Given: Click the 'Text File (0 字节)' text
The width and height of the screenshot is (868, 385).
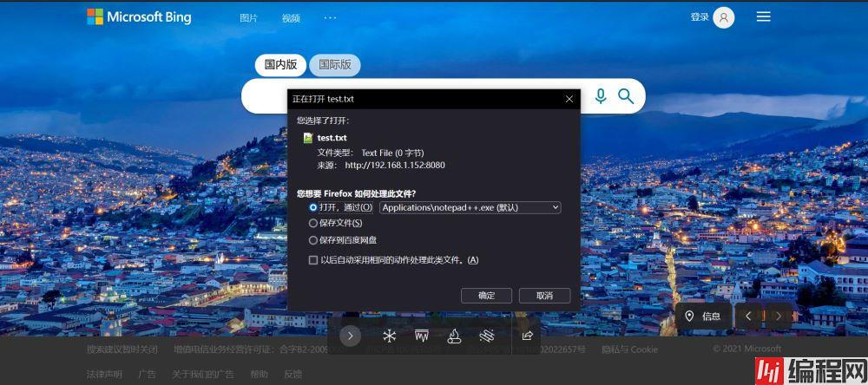Looking at the screenshot, I should tap(392, 153).
